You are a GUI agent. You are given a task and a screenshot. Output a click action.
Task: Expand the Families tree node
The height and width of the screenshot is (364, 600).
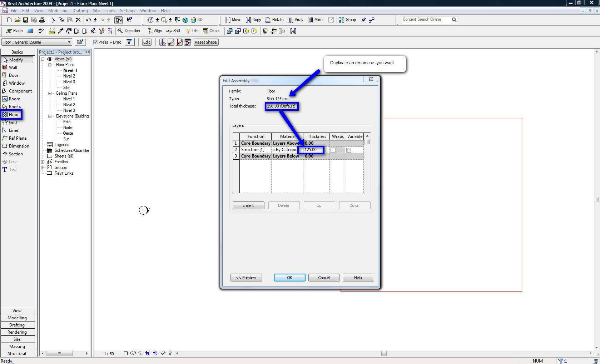[x=43, y=162]
